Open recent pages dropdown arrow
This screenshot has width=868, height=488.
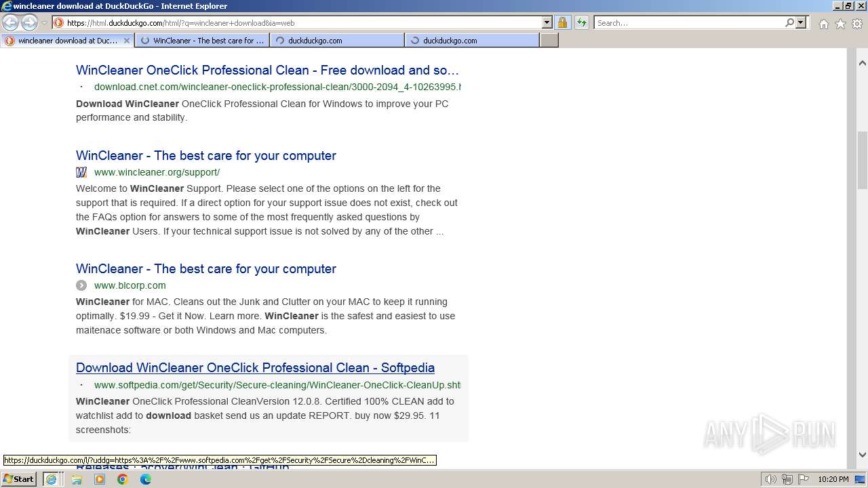click(45, 23)
